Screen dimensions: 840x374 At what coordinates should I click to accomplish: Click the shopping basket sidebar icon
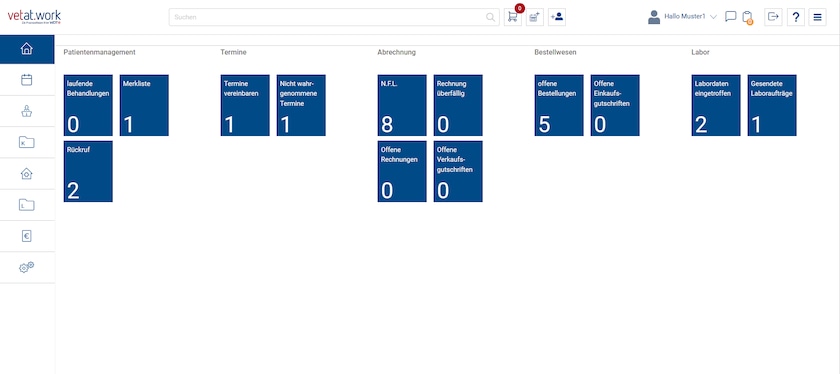coord(27,111)
